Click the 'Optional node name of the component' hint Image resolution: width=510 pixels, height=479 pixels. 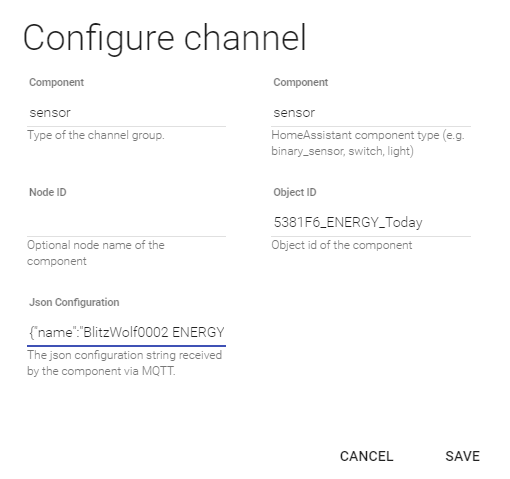click(96, 253)
